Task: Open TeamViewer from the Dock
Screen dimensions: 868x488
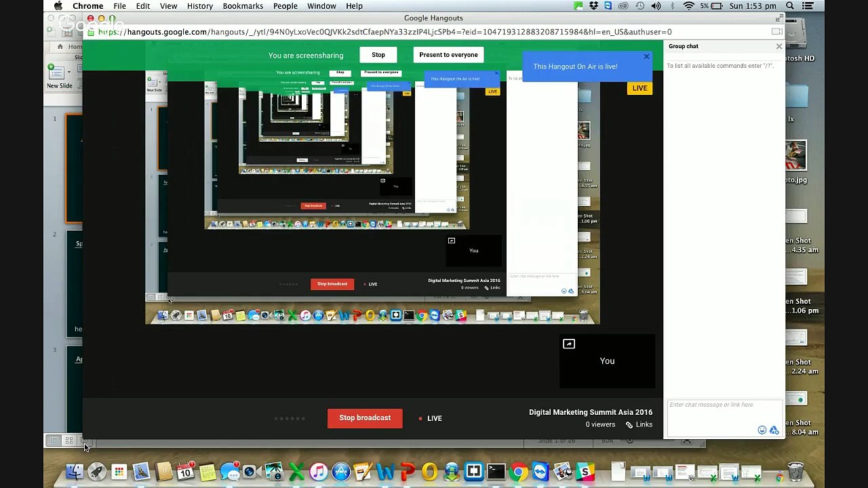Action: tap(540, 472)
